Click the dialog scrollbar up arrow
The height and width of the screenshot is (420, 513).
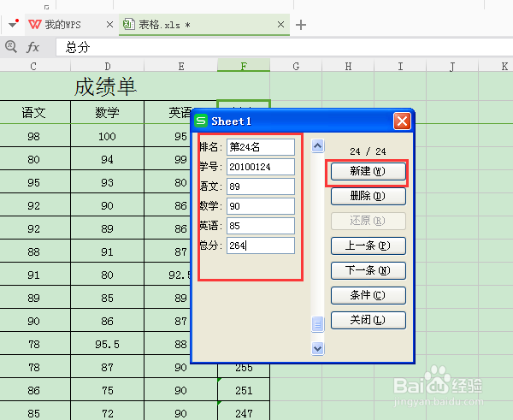tap(318, 145)
